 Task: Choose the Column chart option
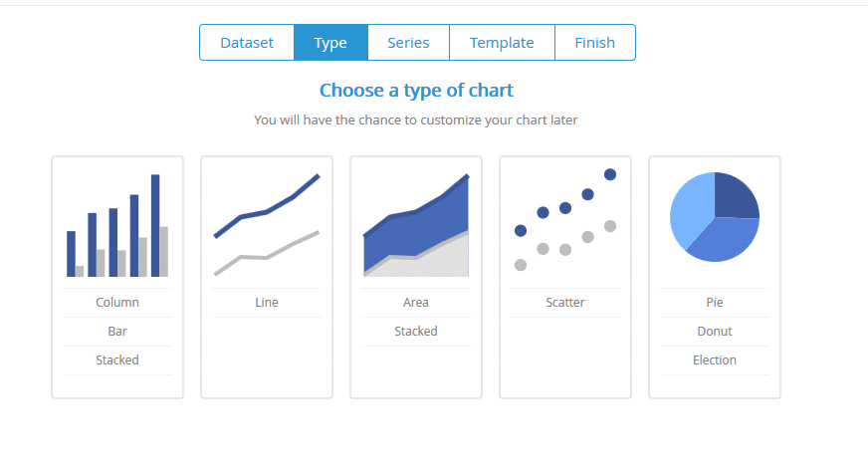(x=117, y=303)
